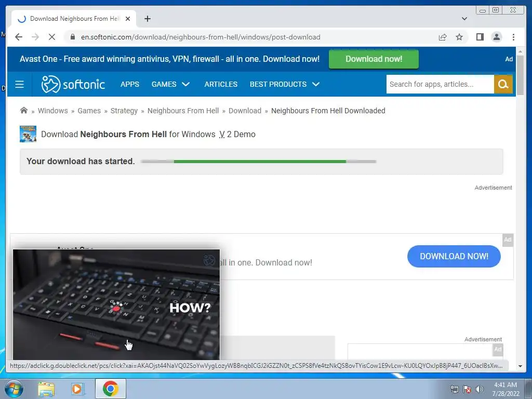Expand the BEST PRODUCTS dropdown
Screen dimensions: 532x399
pos(285,84)
